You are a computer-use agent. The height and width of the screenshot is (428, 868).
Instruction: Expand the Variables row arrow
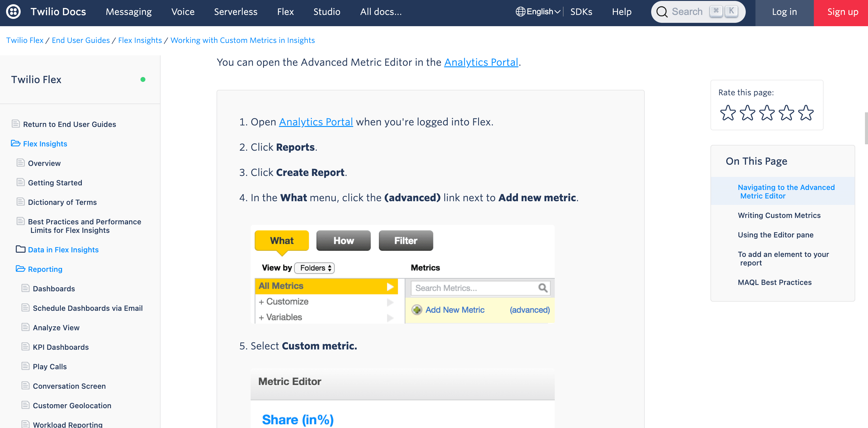coord(390,318)
